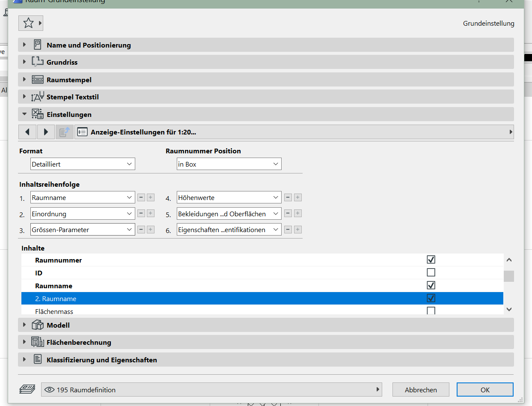Remove content row 2 with minus button

141,213
